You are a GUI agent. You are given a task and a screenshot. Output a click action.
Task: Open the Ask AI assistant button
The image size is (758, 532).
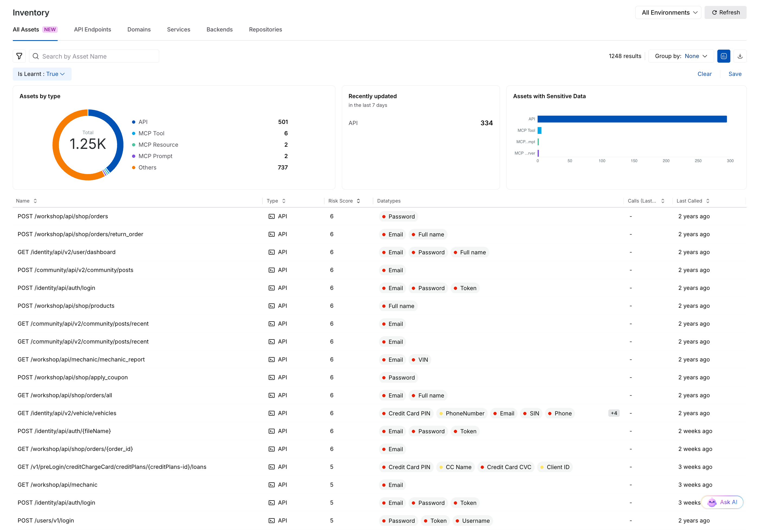(x=722, y=502)
